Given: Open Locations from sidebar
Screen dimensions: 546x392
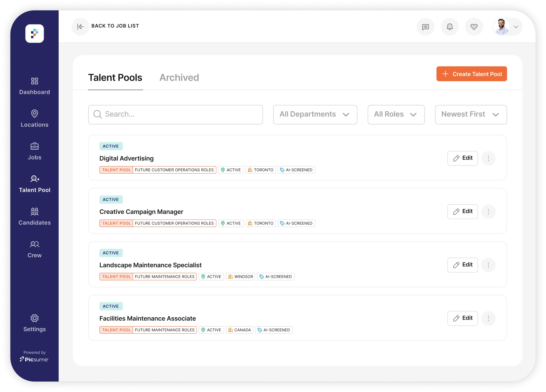Looking at the screenshot, I should 34,119.
